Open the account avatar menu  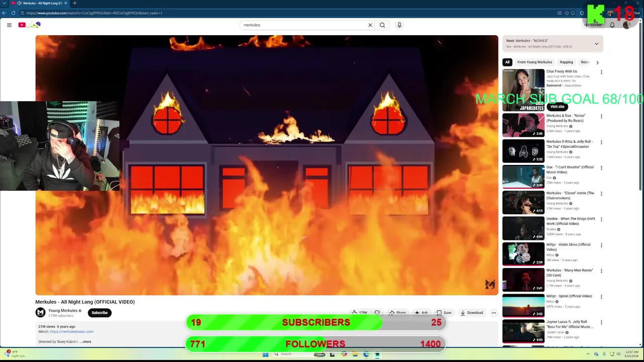(x=626, y=25)
